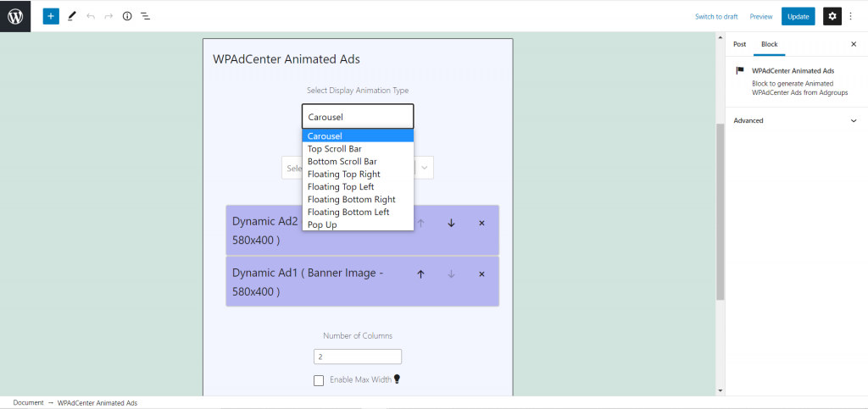Click the flag block icon in sidebar

click(x=740, y=71)
